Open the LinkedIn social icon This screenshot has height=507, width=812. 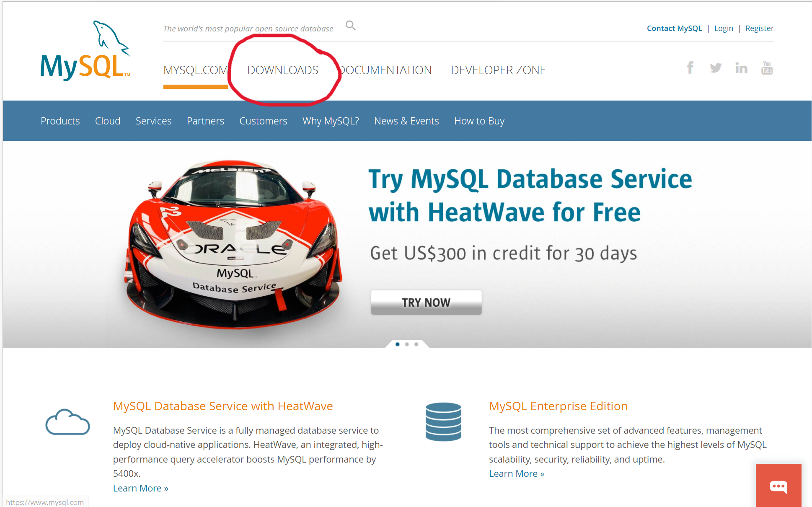point(741,68)
